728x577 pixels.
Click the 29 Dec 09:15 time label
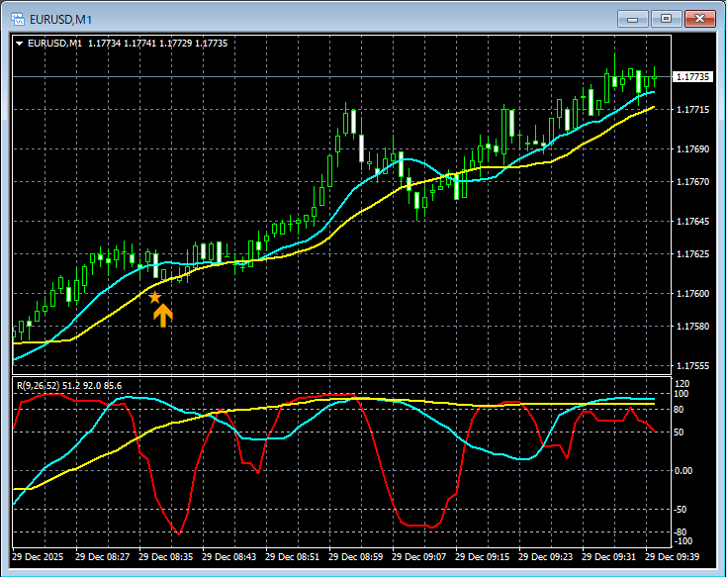[x=483, y=556]
